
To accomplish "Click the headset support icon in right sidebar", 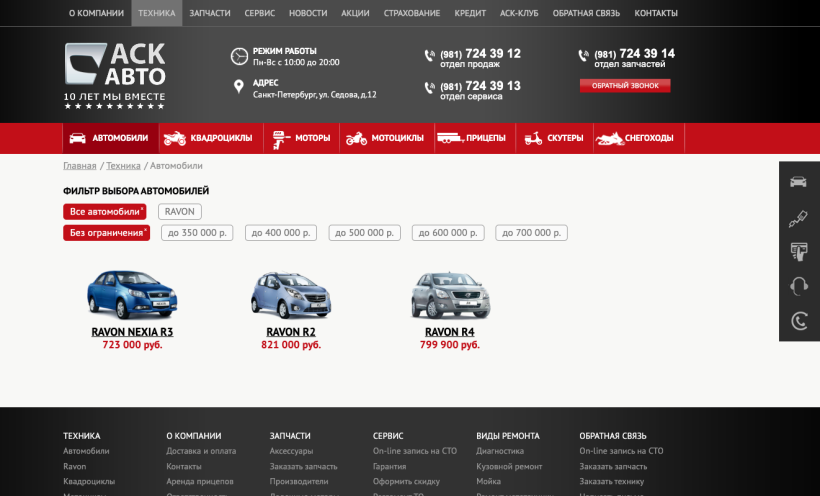I will tap(799, 286).
